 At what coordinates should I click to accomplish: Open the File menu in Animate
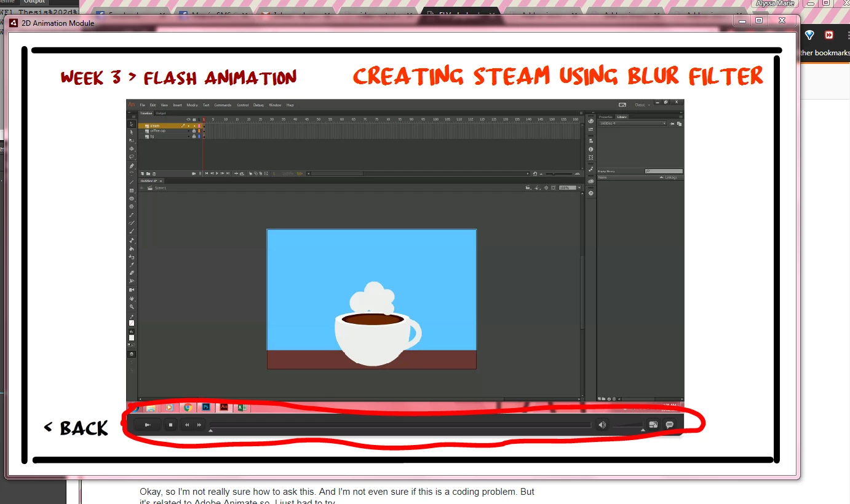pos(142,105)
